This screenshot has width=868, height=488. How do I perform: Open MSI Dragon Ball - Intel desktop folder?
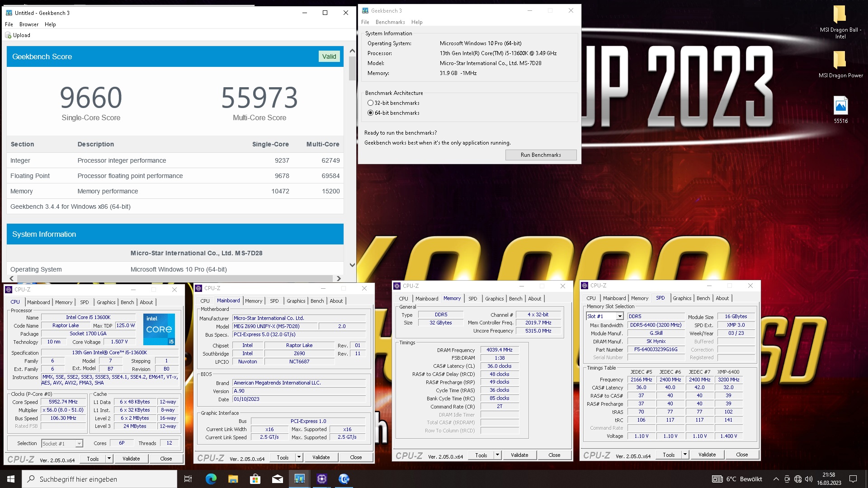(x=840, y=22)
